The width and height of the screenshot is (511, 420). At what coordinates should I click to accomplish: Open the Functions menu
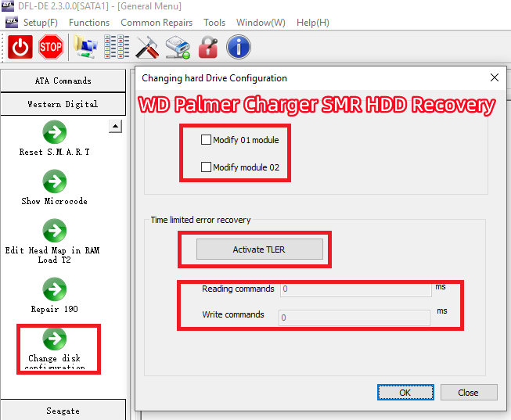89,23
